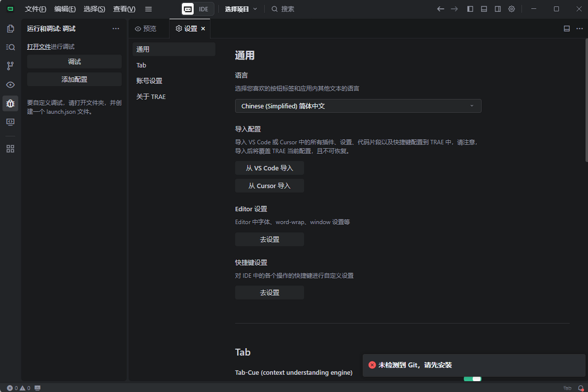Open the debug panel more actions ellipsis
Viewport: 588px width, 392px height.
click(116, 29)
